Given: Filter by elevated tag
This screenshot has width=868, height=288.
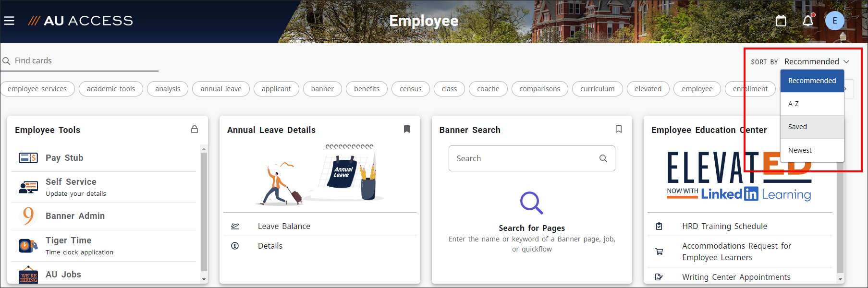Looking at the screenshot, I should pos(648,89).
